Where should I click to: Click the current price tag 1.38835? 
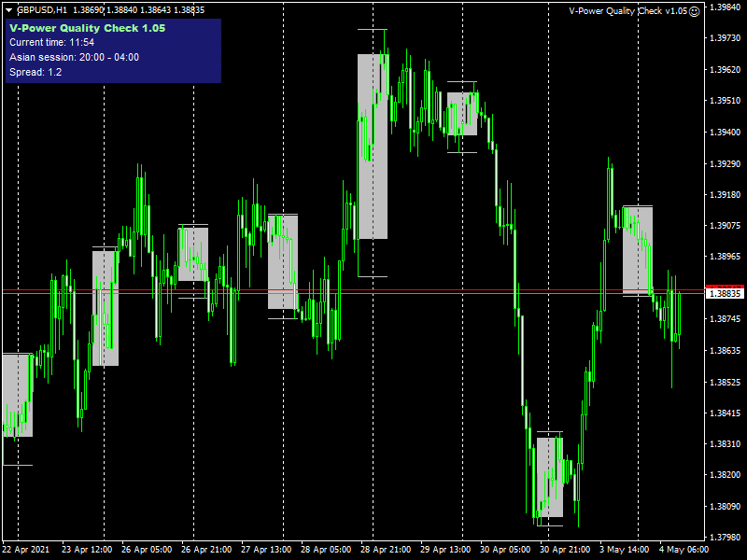click(x=726, y=293)
